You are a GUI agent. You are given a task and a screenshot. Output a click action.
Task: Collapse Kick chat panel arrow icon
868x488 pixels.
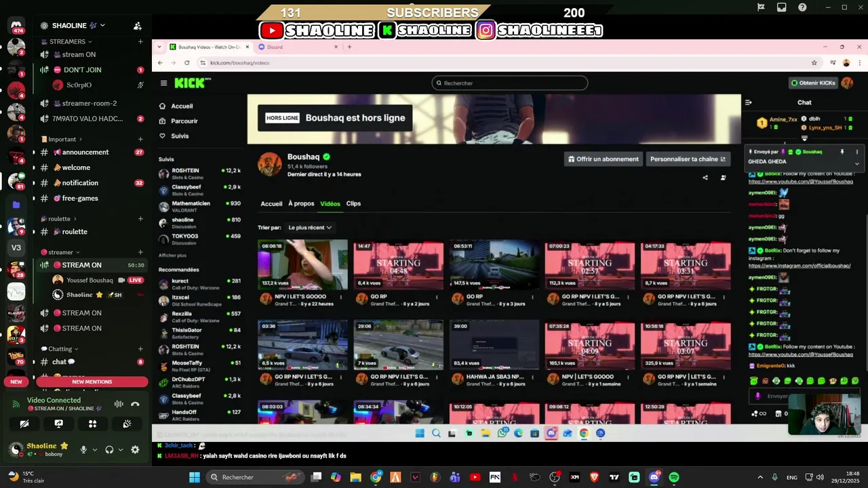click(749, 102)
